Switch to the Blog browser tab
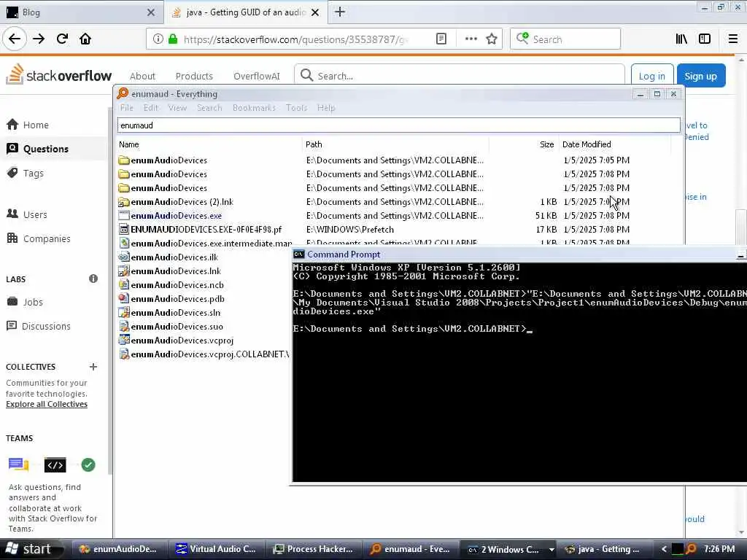 pos(82,12)
